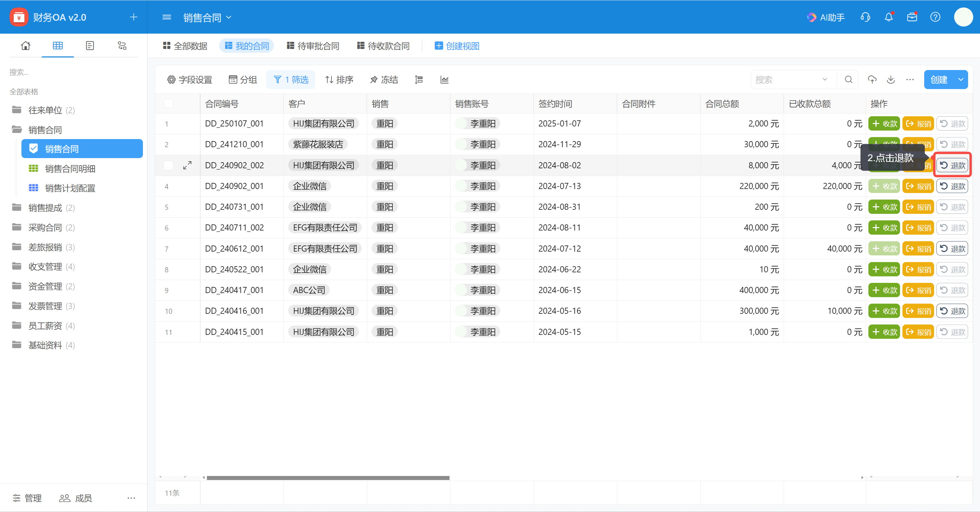Click the horizontal scrollbar thumb under table

pyautogui.click(x=328, y=478)
